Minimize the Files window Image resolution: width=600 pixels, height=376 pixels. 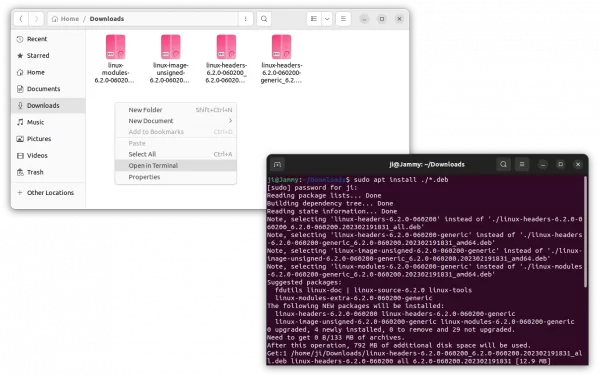coord(364,19)
